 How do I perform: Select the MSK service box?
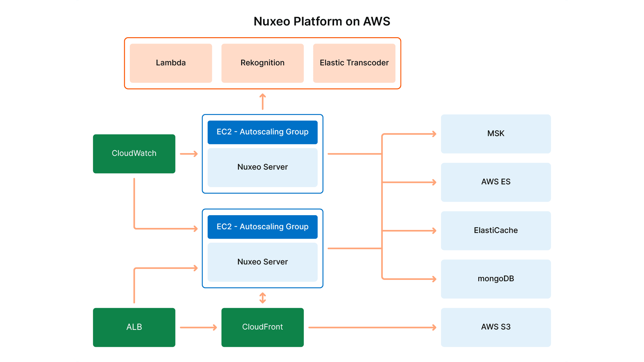click(495, 133)
